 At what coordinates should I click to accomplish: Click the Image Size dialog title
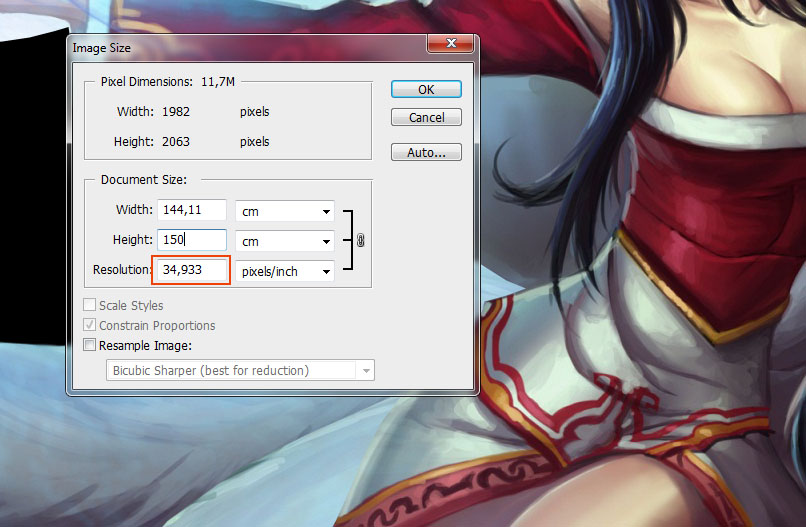click(x=101, y=48)
